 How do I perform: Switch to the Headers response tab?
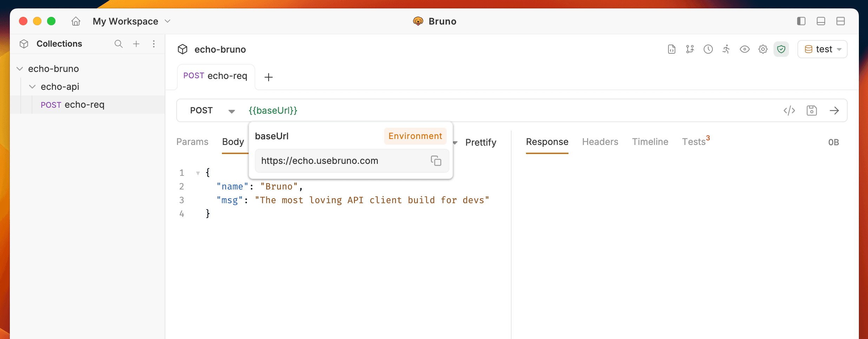(600, 142)
